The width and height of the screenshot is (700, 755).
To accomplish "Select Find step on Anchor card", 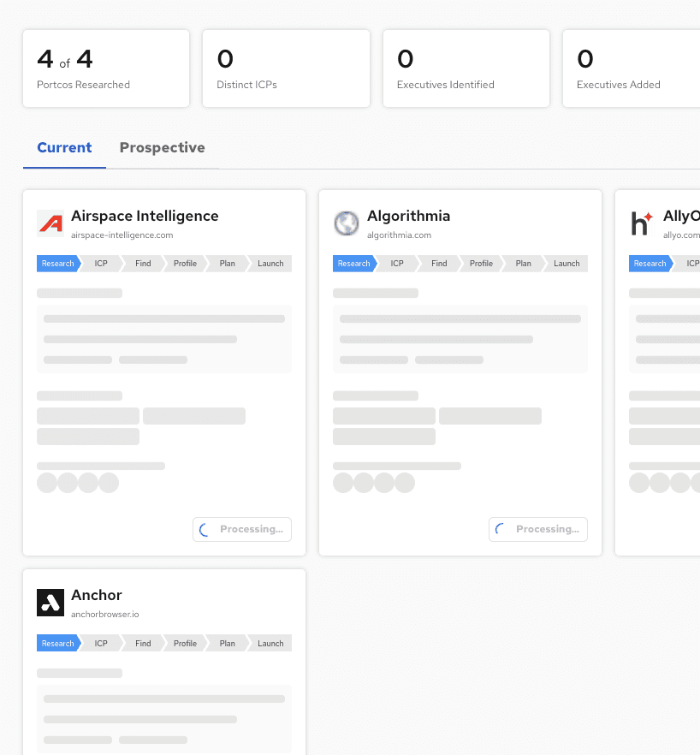I will coord(143,644).
